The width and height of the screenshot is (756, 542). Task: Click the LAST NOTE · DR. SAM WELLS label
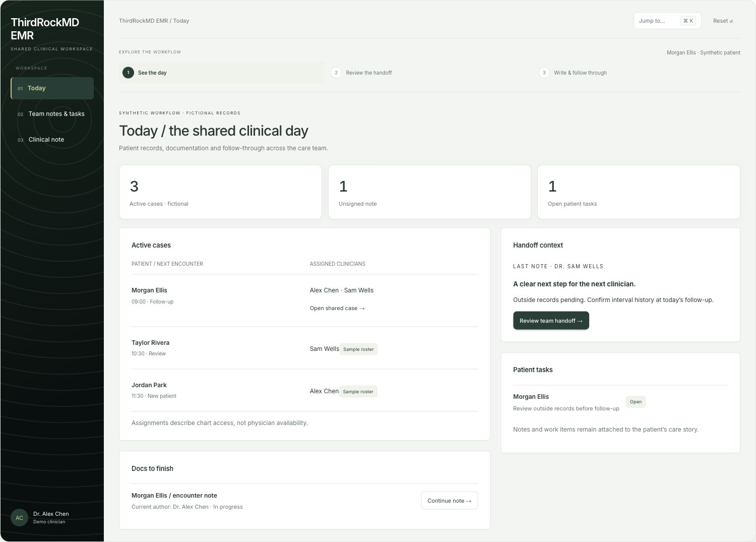pyautogui.click(x=558, y=266)
